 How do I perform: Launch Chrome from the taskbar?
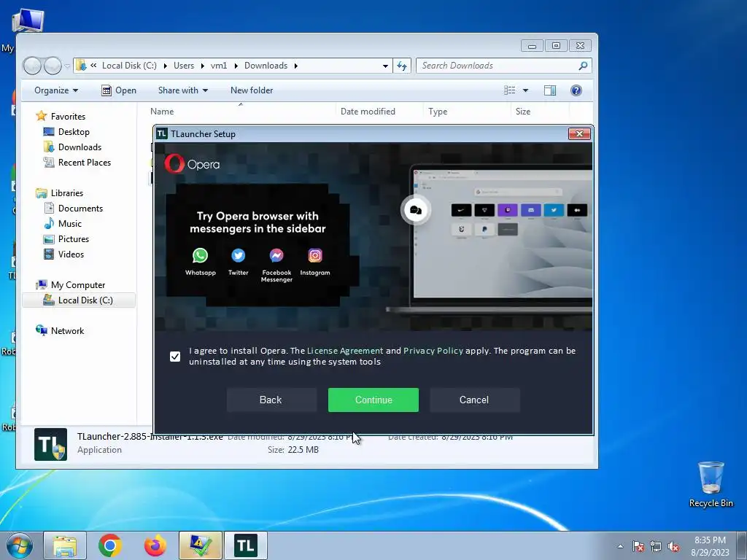[110, 545]
